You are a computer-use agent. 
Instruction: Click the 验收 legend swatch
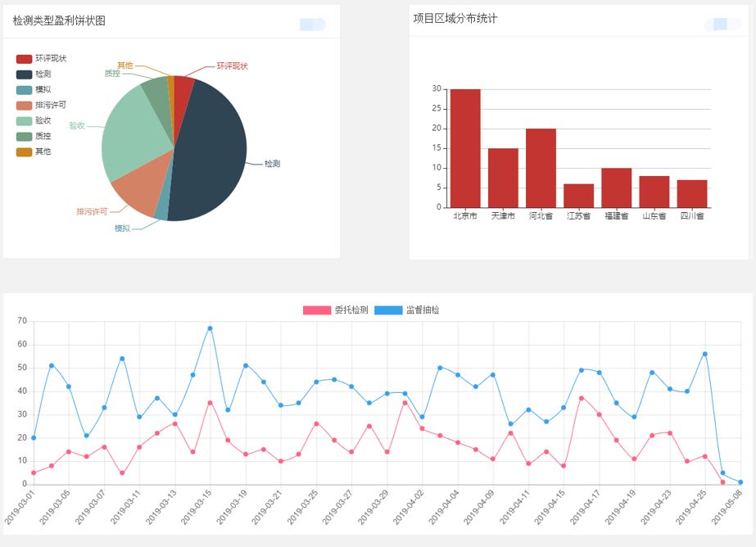pos(25,121)
